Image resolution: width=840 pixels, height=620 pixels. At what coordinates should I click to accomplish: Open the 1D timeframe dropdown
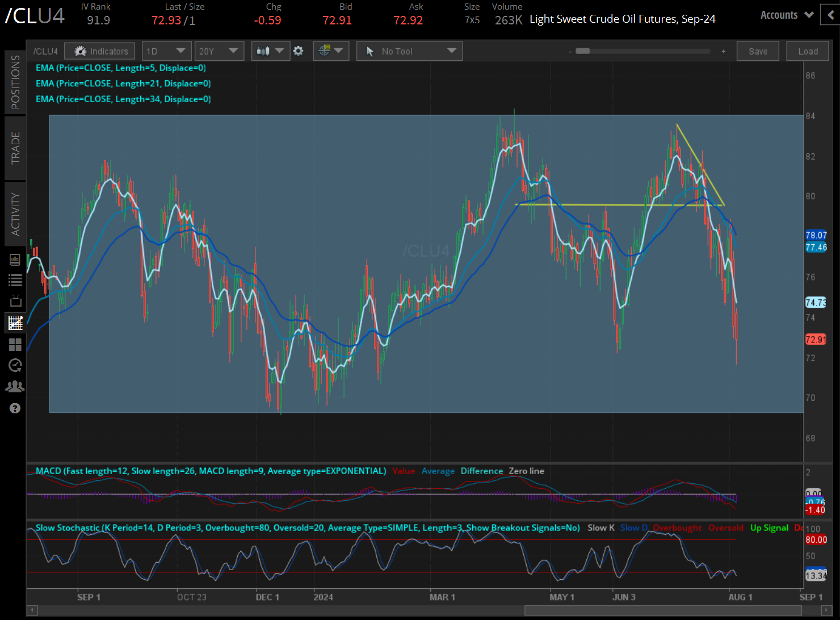coord(166,51)
